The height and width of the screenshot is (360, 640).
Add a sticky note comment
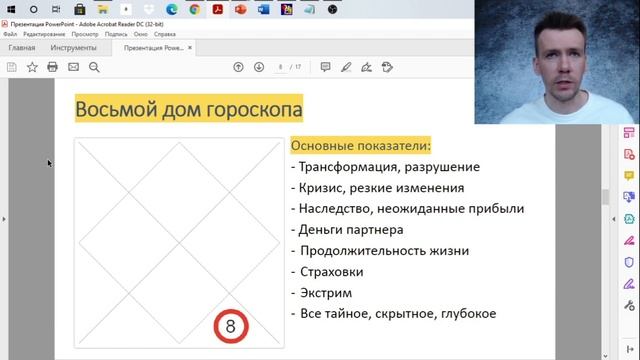tap(325, 67)
